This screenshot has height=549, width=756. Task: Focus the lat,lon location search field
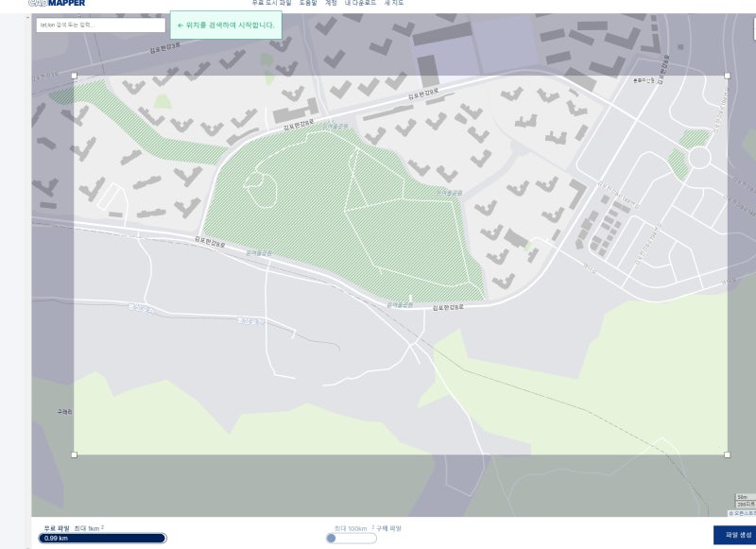point(101,26)
